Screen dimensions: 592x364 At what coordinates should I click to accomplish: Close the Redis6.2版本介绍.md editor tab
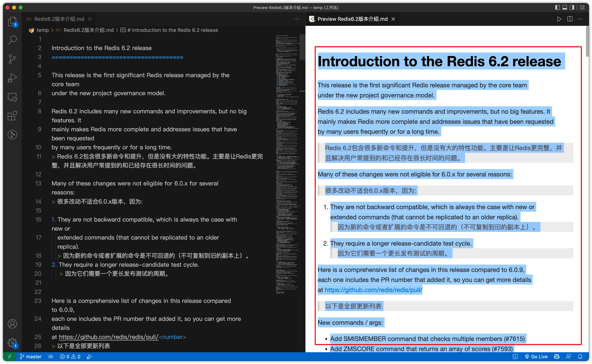click(x=90, y=19)
